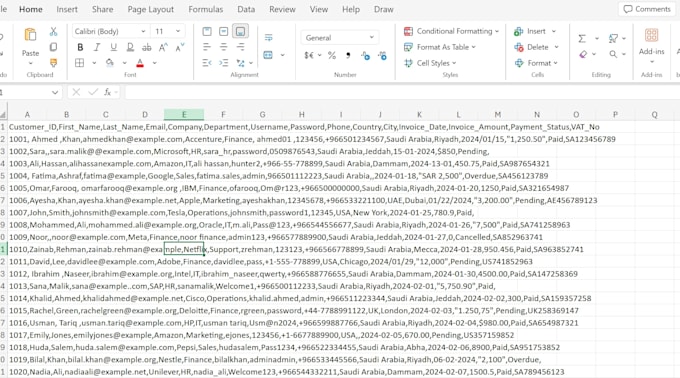Activate the Format Painter brush

pyautogui.click(x=53, y=63)
